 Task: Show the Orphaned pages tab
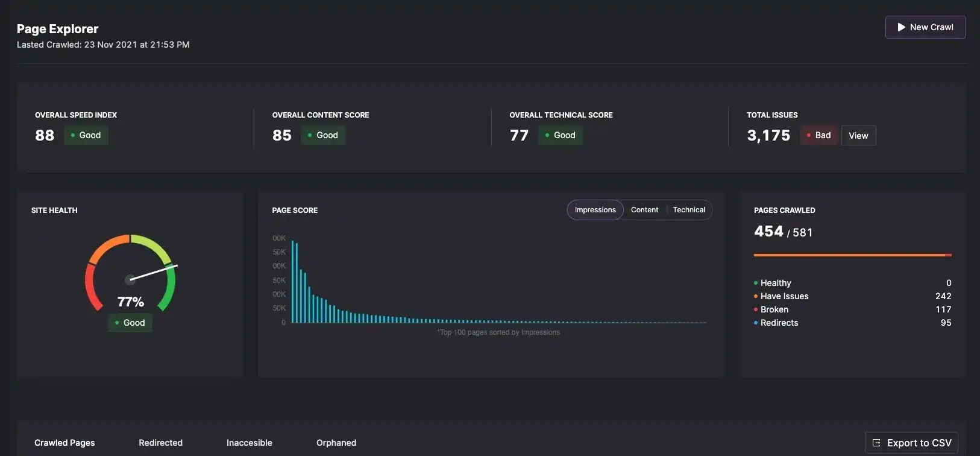tap(336, 443)
